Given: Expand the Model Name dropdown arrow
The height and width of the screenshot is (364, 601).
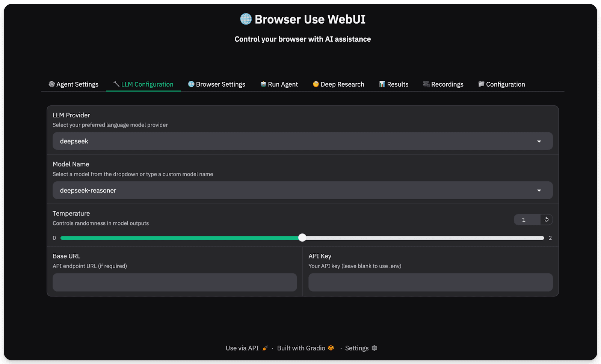Looking at the screenshot, I should point(539,190).
